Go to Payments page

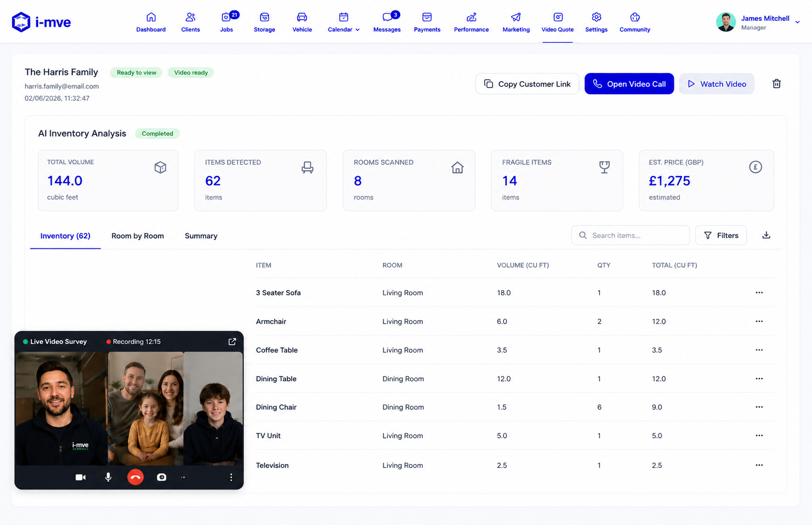pos(427,22)
